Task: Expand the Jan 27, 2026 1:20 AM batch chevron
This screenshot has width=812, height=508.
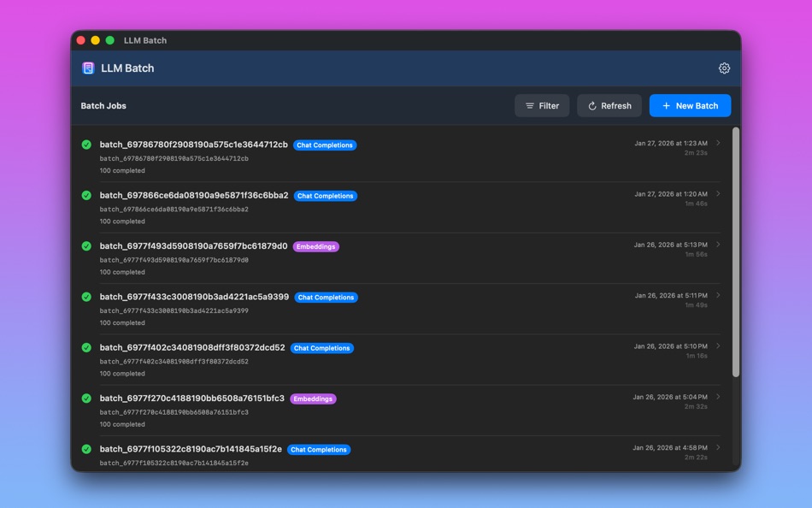Action: tap(718, 194)
